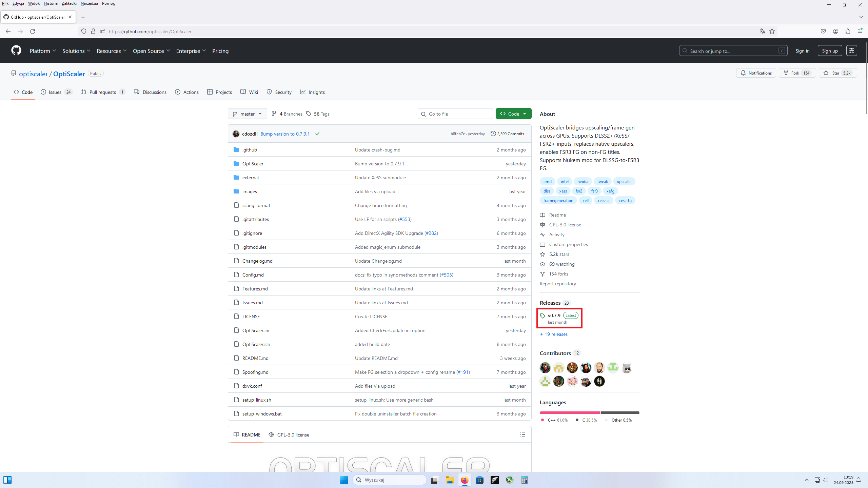Click the Notifications button
Image resolution: width=868 pixels, height=488 pixels.
click(x=756, y=73)
